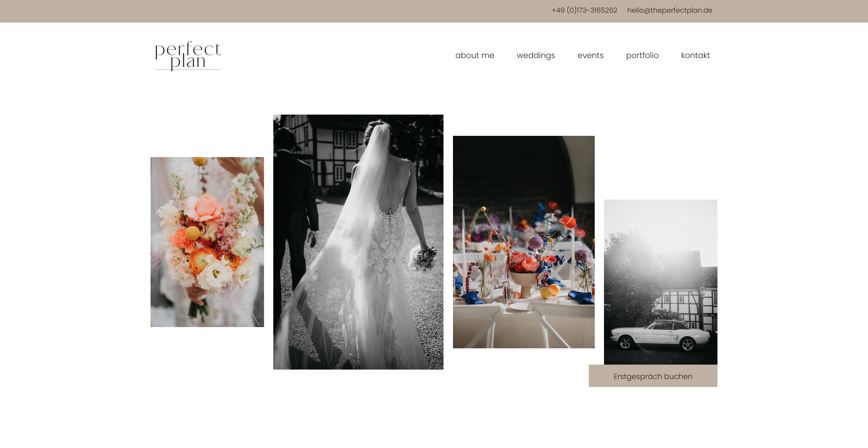This screenshot has height=448, width=868.
Task: Click the phone number +49 (0)173-3165262
Action: coord(584,10)
